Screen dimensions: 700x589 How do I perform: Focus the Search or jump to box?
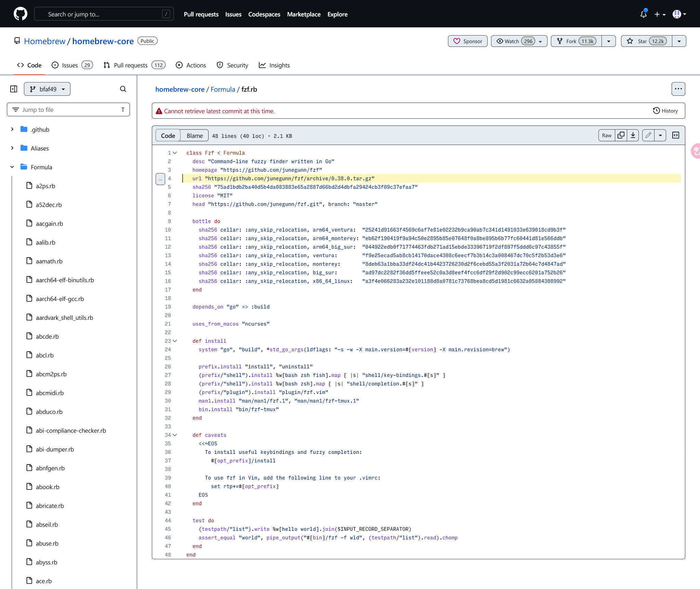(104, 14)
